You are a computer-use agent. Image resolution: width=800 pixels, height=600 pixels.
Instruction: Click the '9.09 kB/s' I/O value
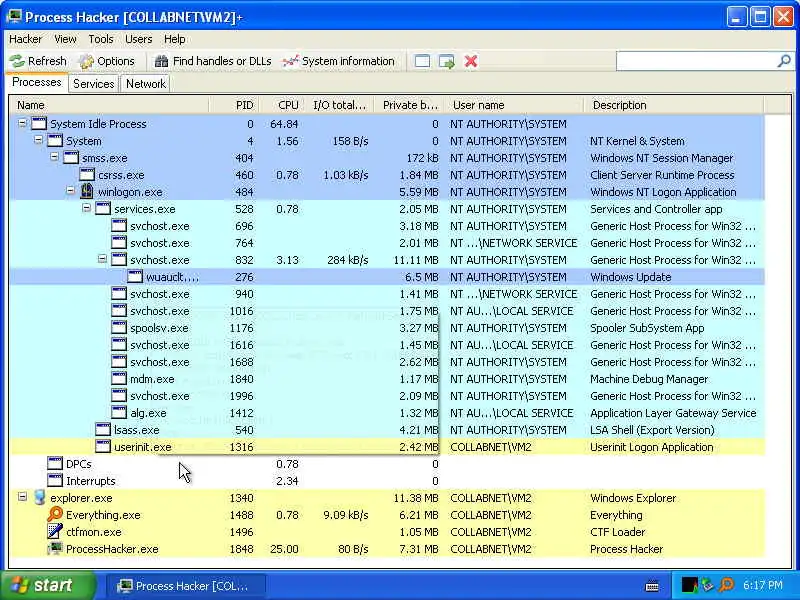point(345,515)
